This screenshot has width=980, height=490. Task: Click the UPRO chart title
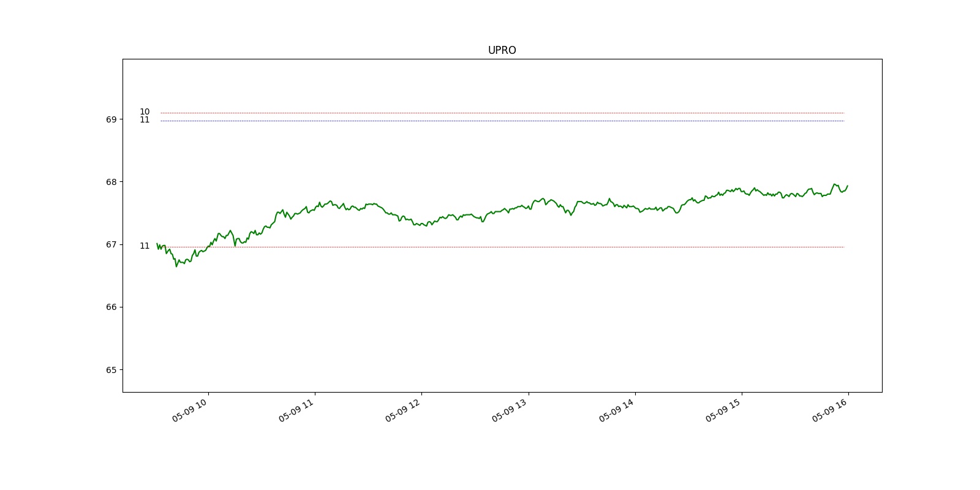[x=502, y=50]
